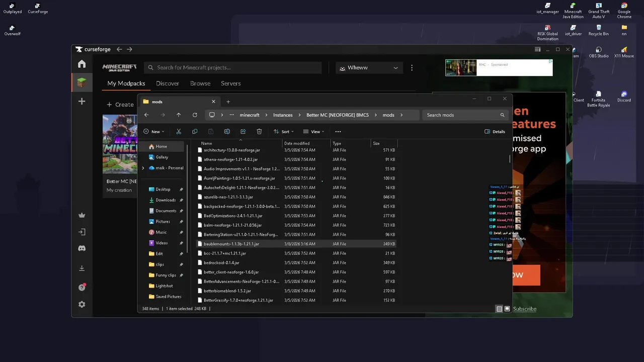Click the Explorer file list scrollbar
The height and width of the screenshot is (362, 644).
[x=510, y=159]
